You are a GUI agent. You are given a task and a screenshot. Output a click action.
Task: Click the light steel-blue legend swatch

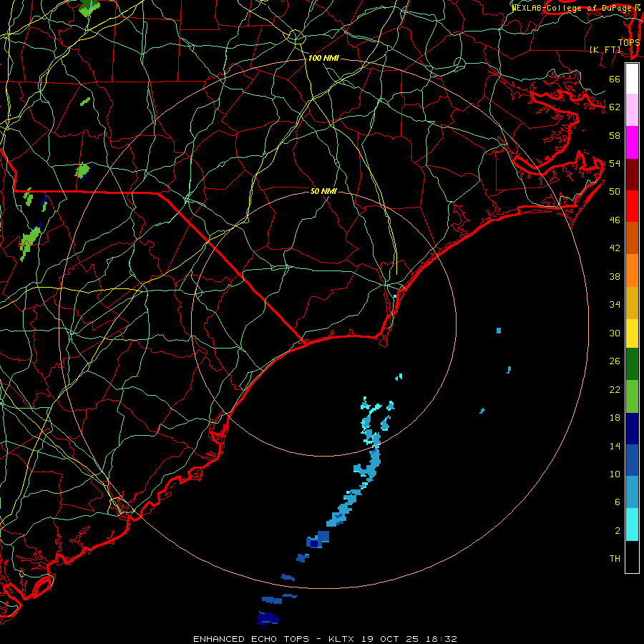(632, 492)
